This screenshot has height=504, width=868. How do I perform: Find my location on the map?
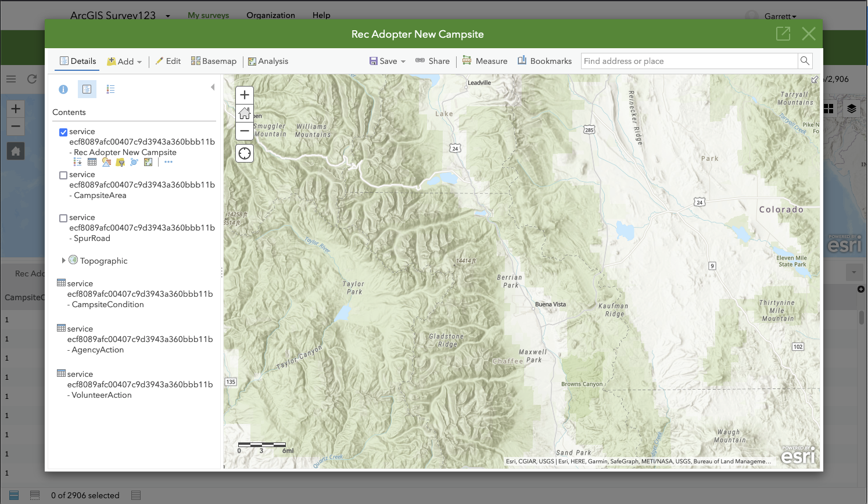(245, 153)
